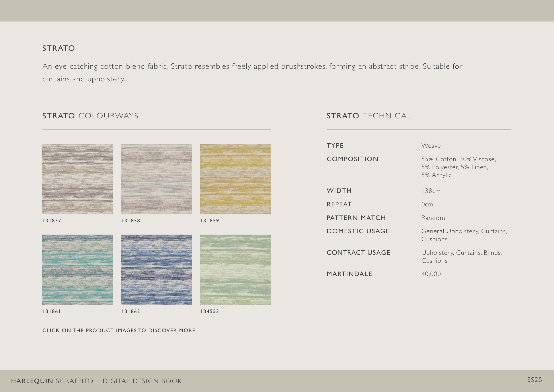The height and width of the screenshot is (392, 554).
Task: Click the Strato Technical section heading
Action: [x=369, y=116]
